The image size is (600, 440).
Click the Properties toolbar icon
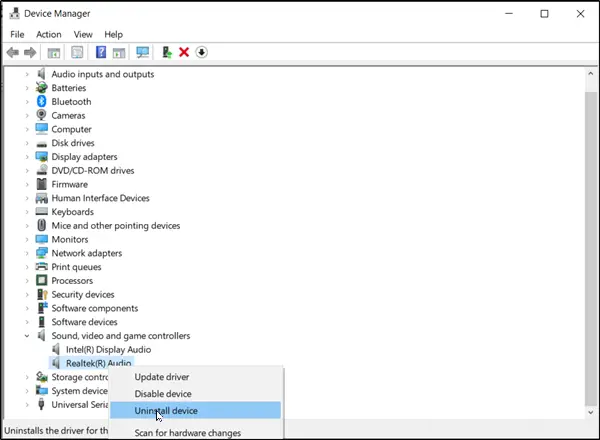click(77, 52)
